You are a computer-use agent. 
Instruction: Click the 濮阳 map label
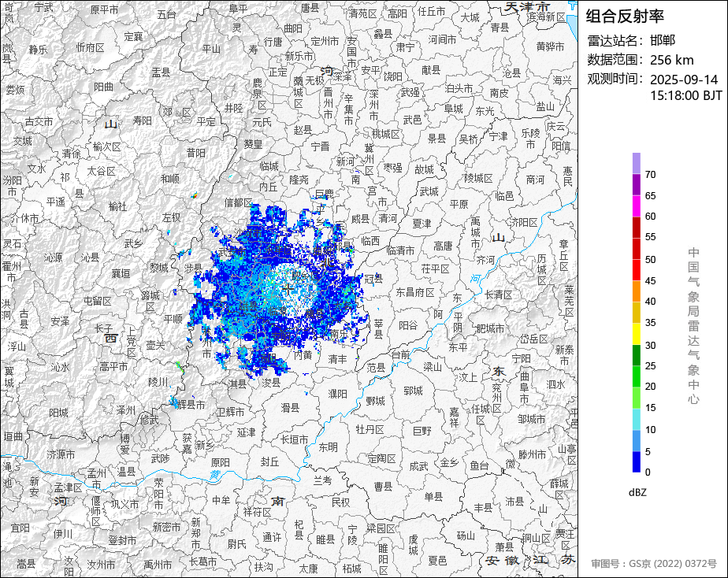tap(337, 394)
